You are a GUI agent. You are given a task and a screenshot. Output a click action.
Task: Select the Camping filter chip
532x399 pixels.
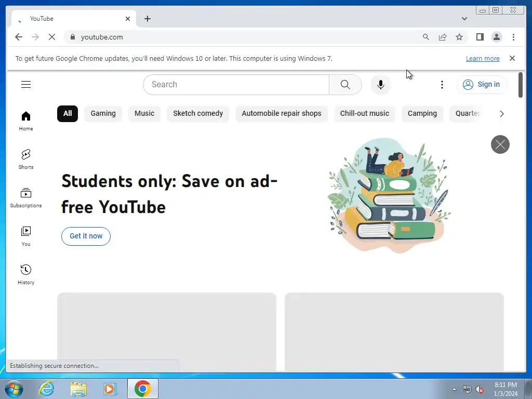click(x=422, y=113)
